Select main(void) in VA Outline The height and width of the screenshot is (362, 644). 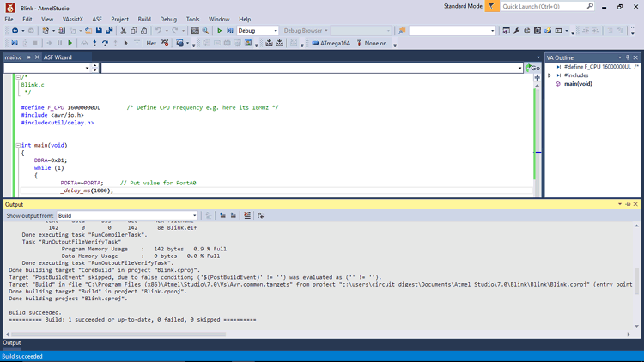578,84
